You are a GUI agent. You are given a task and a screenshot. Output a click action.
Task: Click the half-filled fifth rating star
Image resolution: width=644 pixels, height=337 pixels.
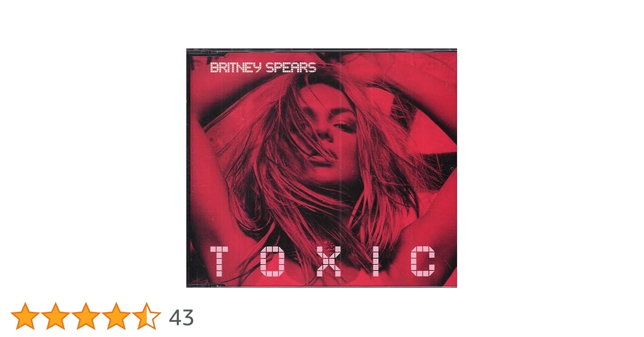point(147,316)
